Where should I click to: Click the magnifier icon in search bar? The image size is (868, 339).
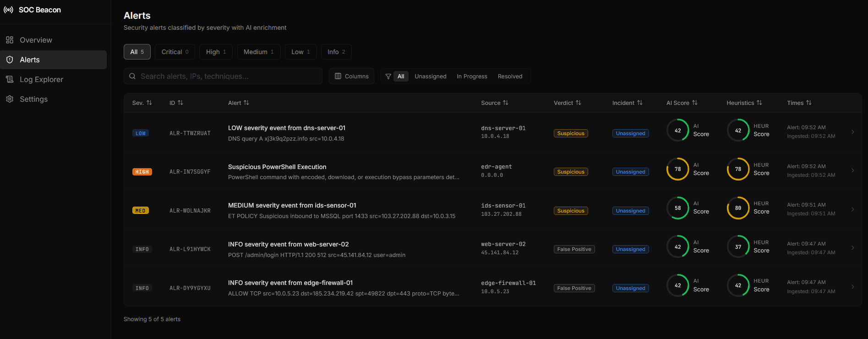[x=132, y=76]
